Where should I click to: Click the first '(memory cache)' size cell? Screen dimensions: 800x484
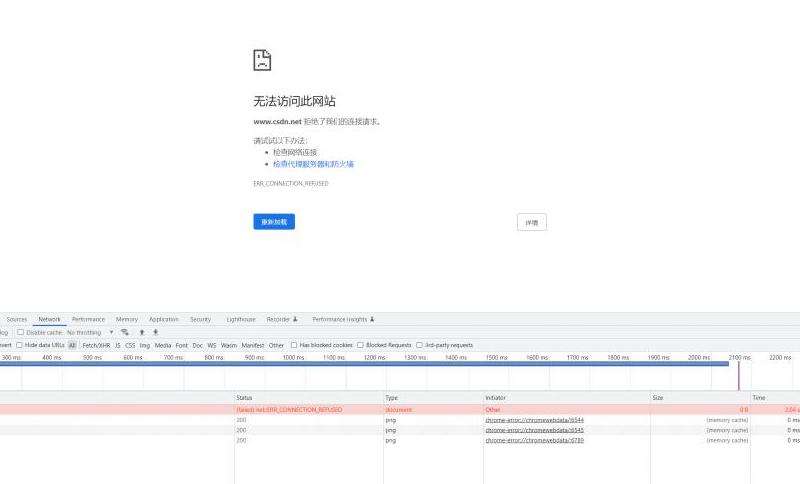pyautogui.click(x=727, y=420)
